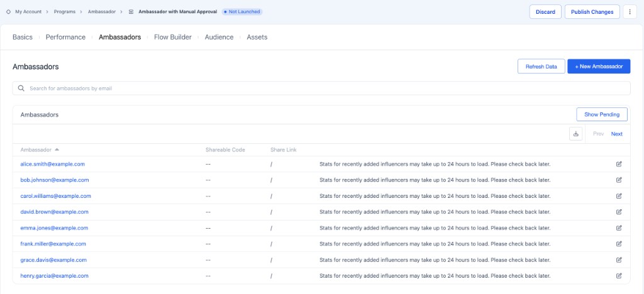Click edit icon on emma.jones@example.com row
The image size is (644, 294).
pyautogui.click(x=619, y=228)
